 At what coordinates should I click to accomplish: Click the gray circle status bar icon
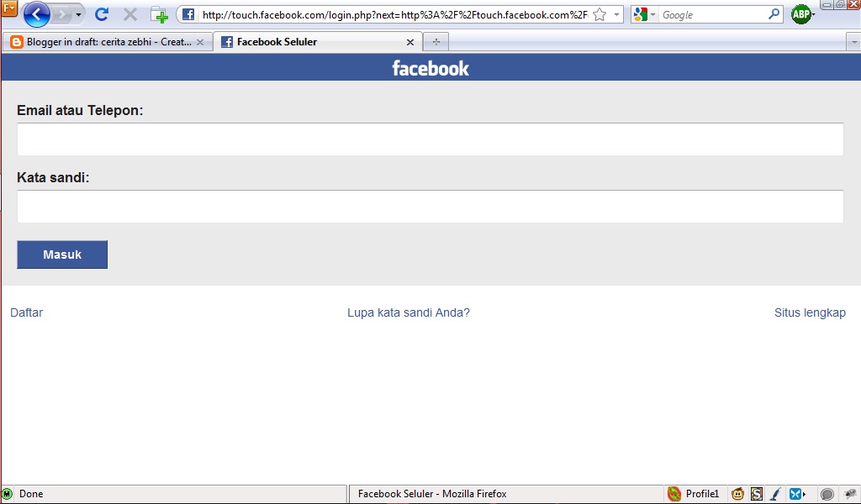tap(827, 494)
